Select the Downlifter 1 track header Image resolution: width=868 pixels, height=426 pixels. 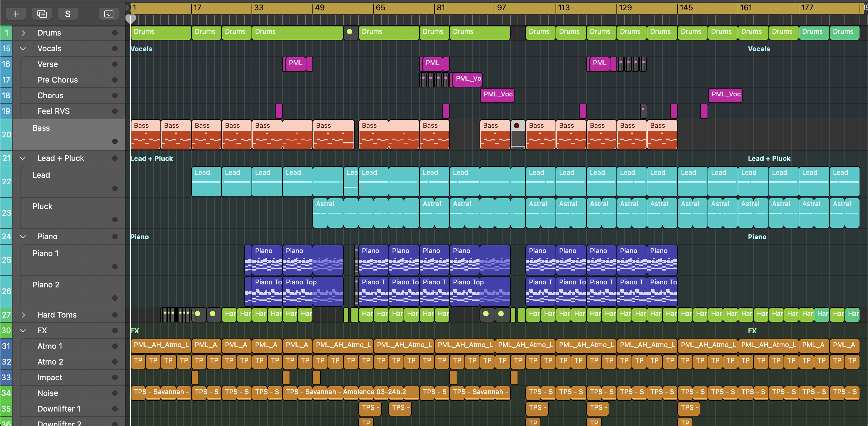click(x=72, y=409)
